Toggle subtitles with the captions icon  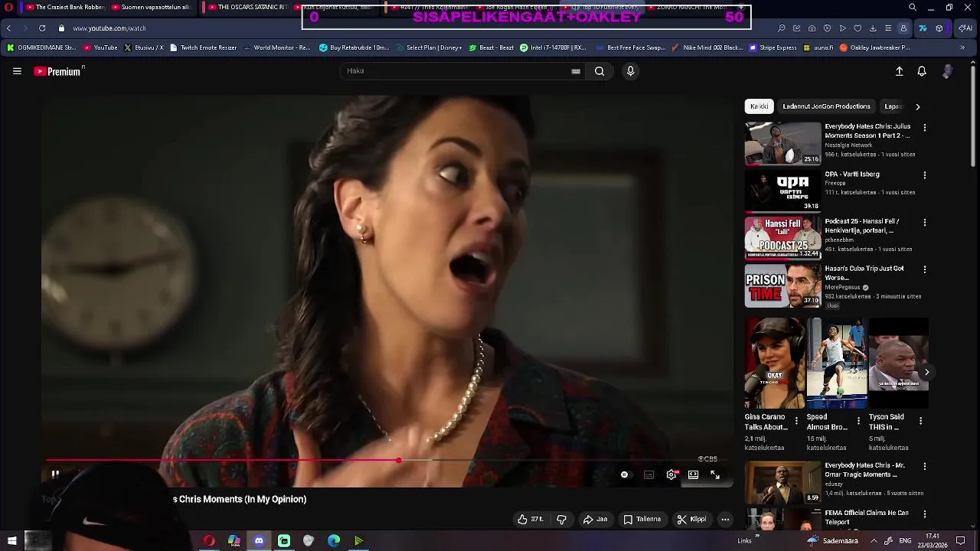coord(648,474)
